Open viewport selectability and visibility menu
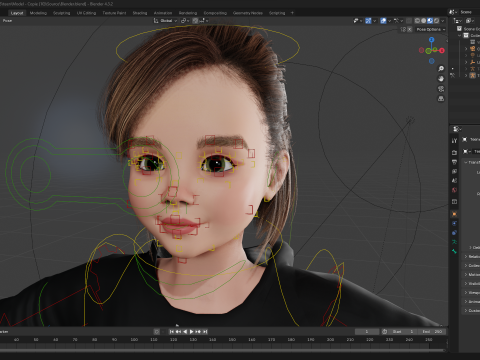The height and width of the screenshot is (360, 480). pos(357,21)
